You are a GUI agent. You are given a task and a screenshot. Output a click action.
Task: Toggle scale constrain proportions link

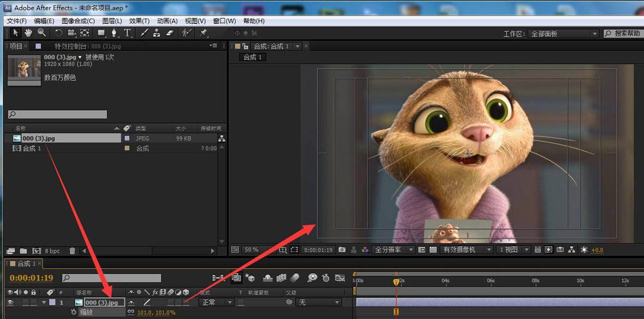131,312
